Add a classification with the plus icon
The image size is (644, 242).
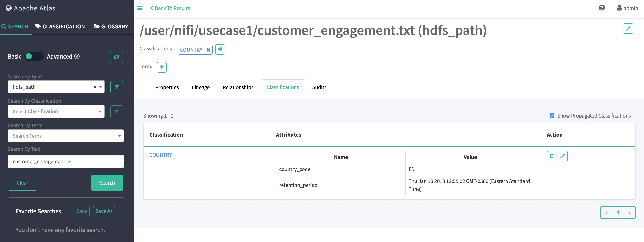click(220, 49)
